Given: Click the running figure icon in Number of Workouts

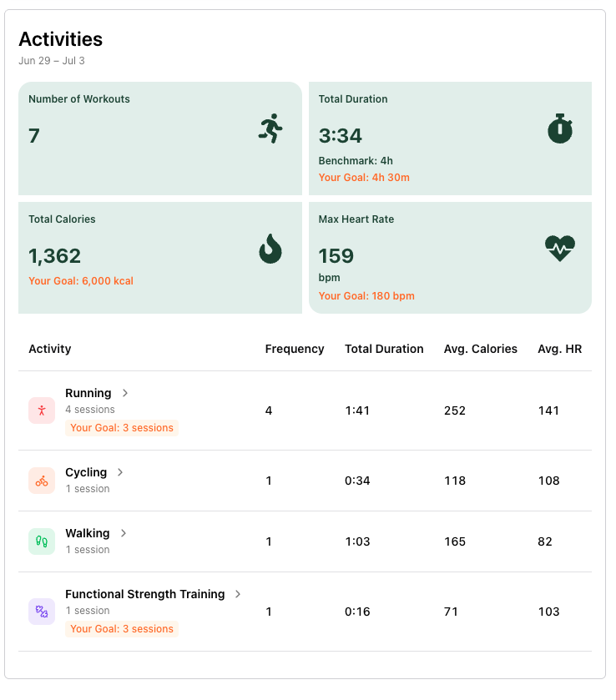Looking at the screenshot, I should tap(270, 128).
